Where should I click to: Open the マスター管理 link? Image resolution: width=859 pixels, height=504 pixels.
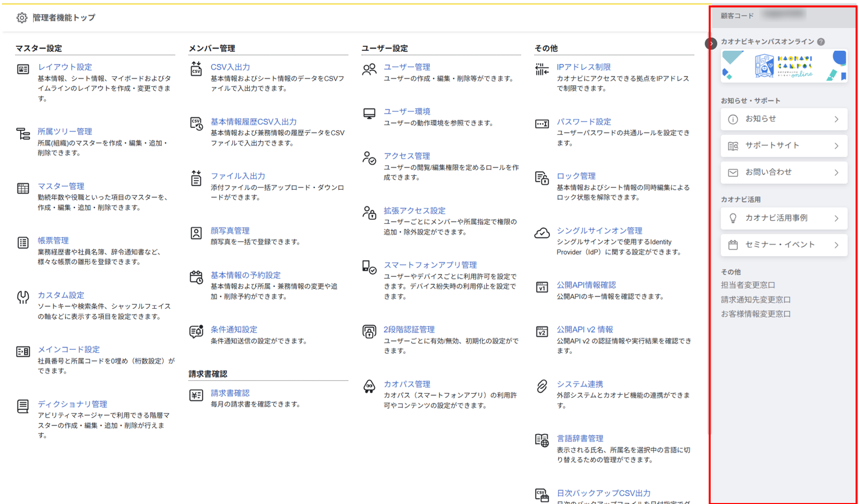tap(61, 186)
